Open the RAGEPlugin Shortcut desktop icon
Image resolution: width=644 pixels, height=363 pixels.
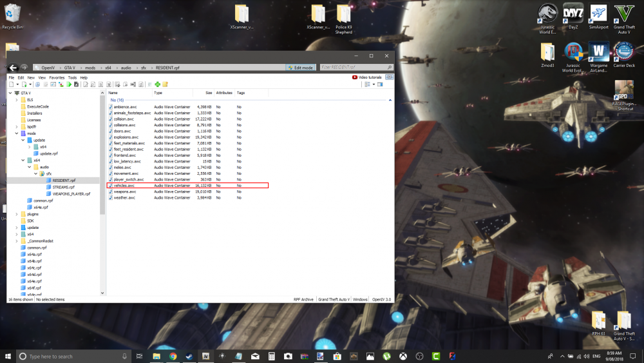point(624,95)
